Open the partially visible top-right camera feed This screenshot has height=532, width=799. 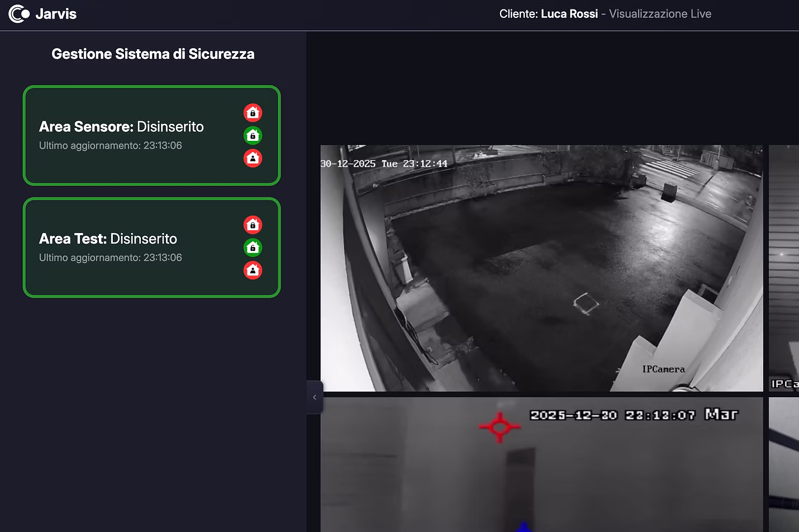pyautogui.click(x=784, y=268)
